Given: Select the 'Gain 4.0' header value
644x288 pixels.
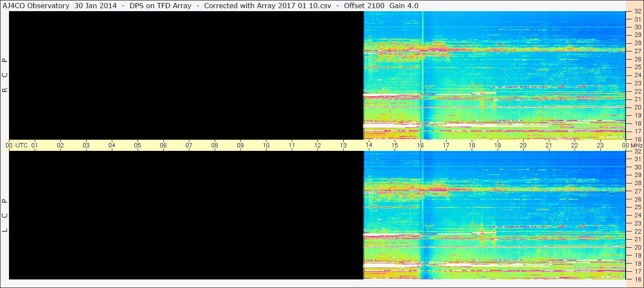Looking at the screenshot, I should (404, 6).
